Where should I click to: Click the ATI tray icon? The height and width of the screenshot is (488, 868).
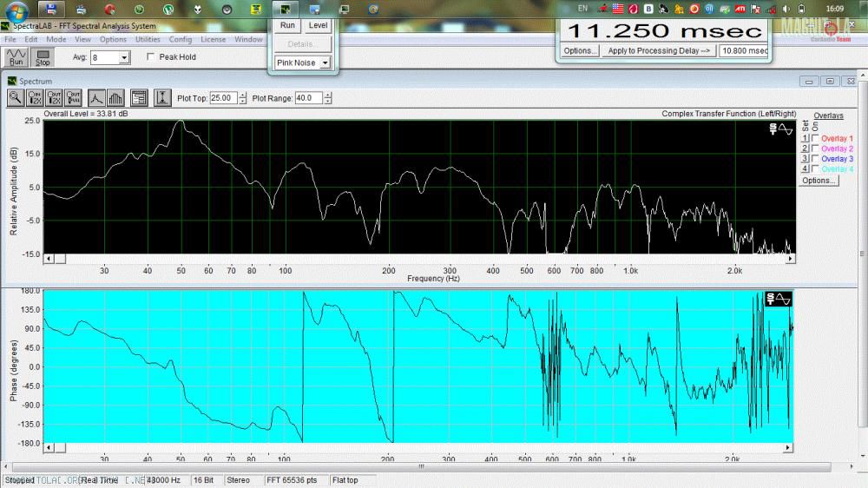point(740,9)
